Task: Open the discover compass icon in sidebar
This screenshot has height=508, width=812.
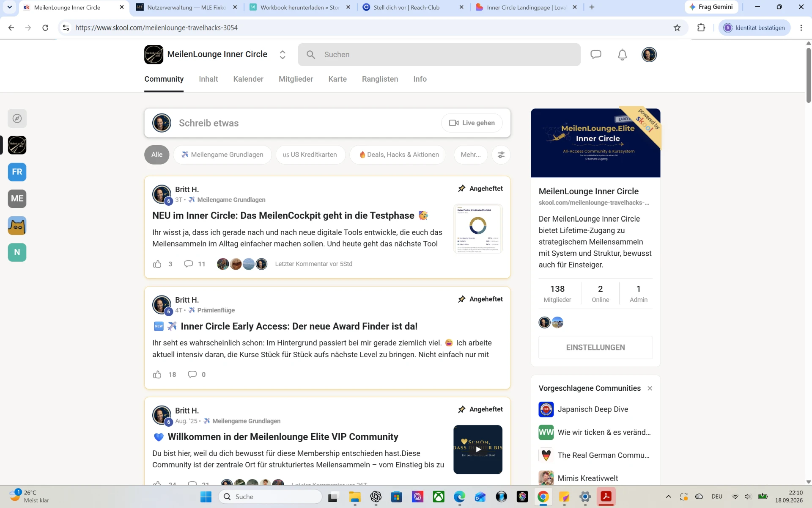Action: [17, 119]
